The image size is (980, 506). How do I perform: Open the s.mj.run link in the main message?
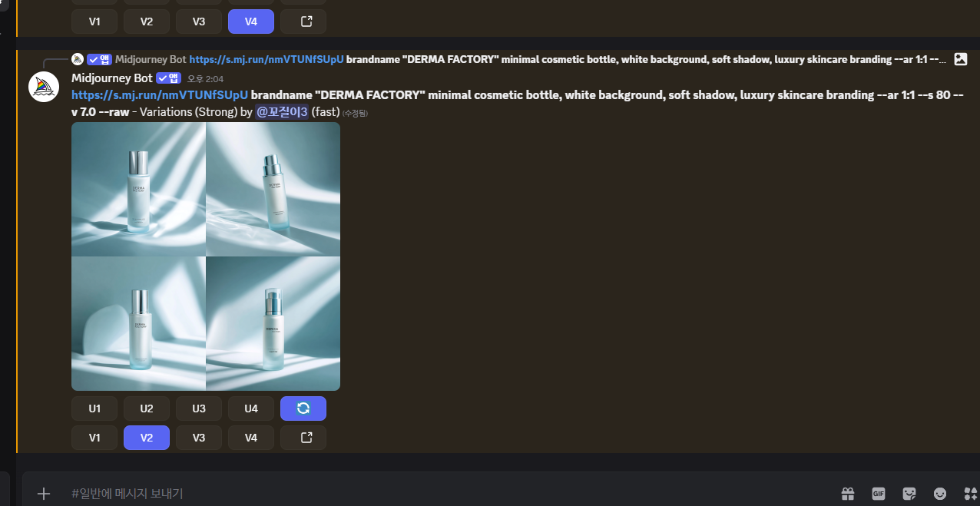coord(160,95)
